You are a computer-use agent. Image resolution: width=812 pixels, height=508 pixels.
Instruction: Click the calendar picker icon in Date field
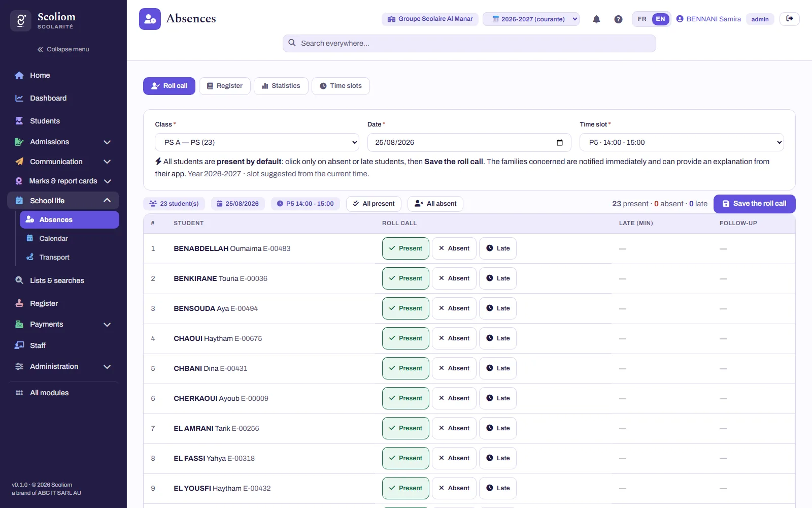[x=560, y=143]
